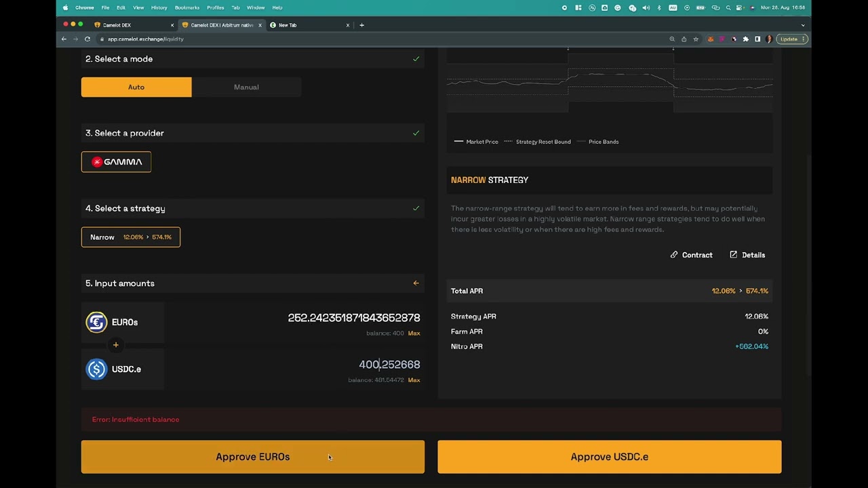Click the Nitro APR +562.04% value

pos(751,346)
